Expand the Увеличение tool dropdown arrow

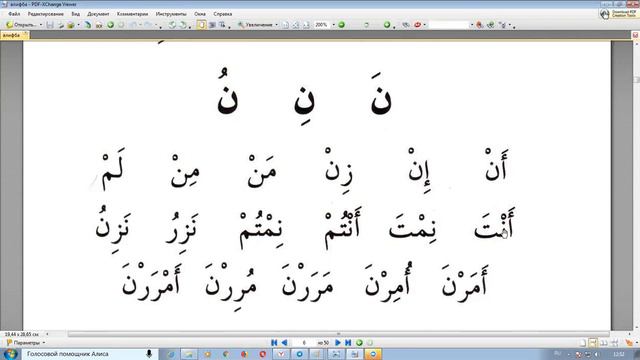[276, 25]
